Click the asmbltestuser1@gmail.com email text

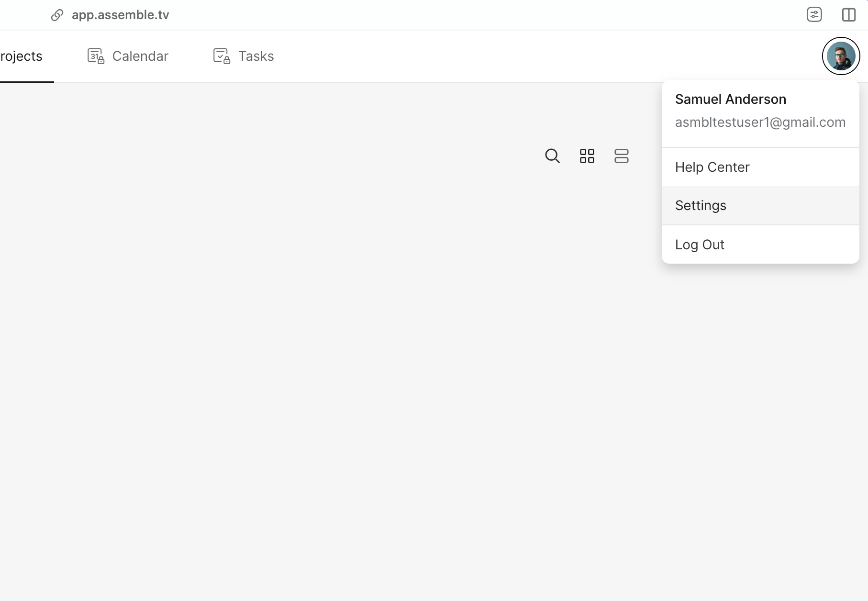point(760,122)
